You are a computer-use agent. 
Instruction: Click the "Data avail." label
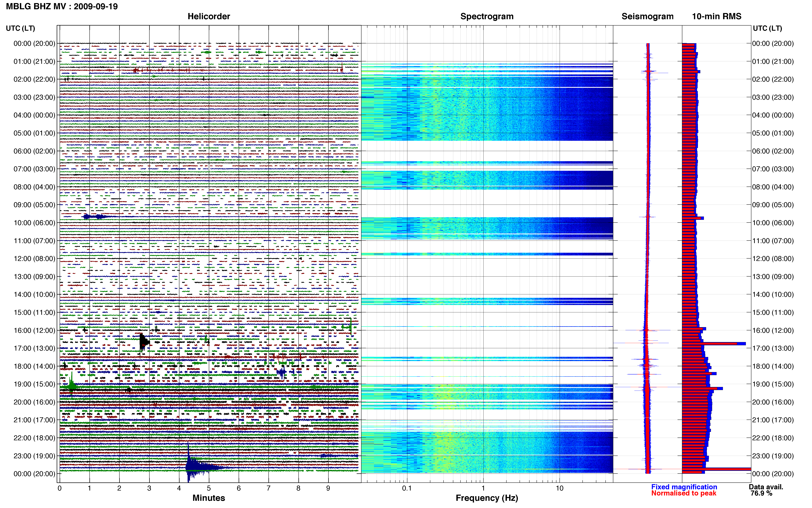(x=766, y=487)
